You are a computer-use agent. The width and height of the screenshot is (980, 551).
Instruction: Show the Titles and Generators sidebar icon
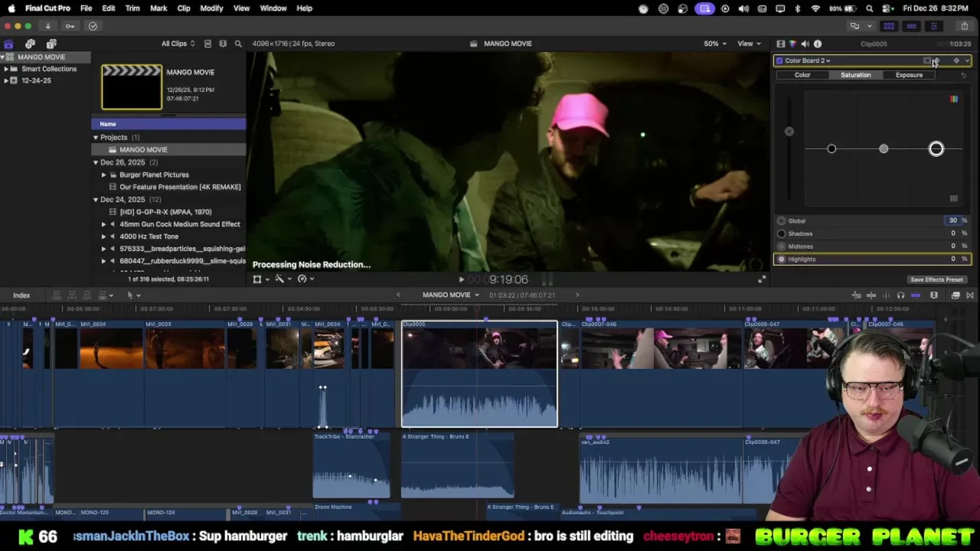coord(51,44)
